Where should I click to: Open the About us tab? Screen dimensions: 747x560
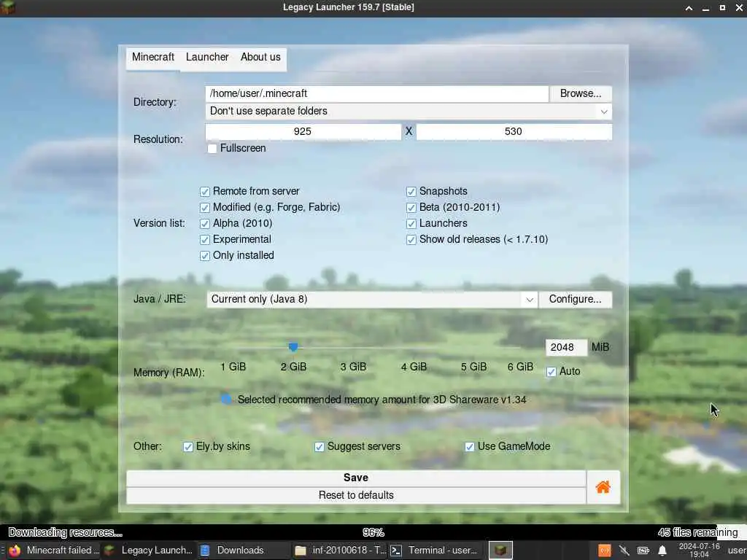[260, 57]
